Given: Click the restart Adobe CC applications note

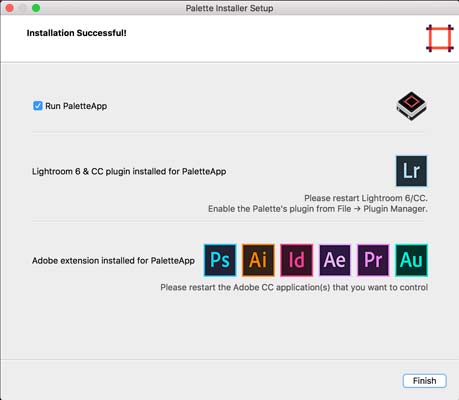Looking at the screenshot, I should pyautogui.click(x=294, y=287).
